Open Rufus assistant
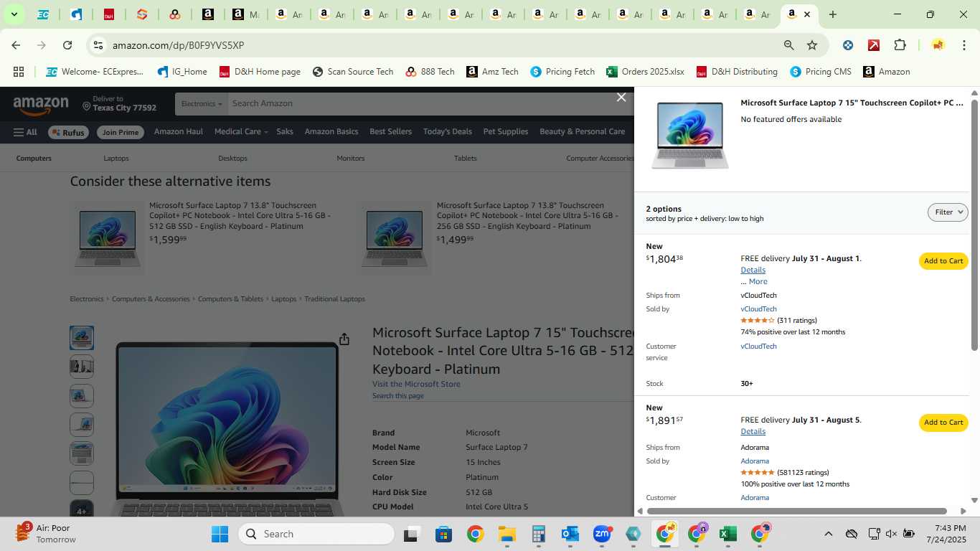The height and width of the screenshot is (551, 980). (x=67, y=133)
